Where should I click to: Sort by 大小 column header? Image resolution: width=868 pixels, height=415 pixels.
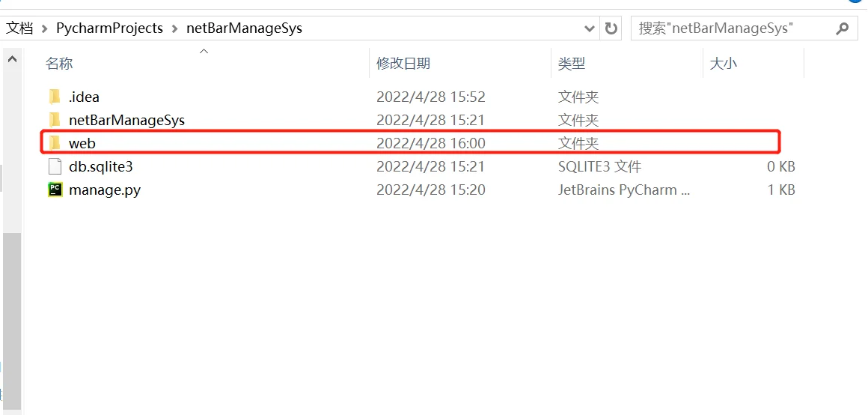point(723,64)
